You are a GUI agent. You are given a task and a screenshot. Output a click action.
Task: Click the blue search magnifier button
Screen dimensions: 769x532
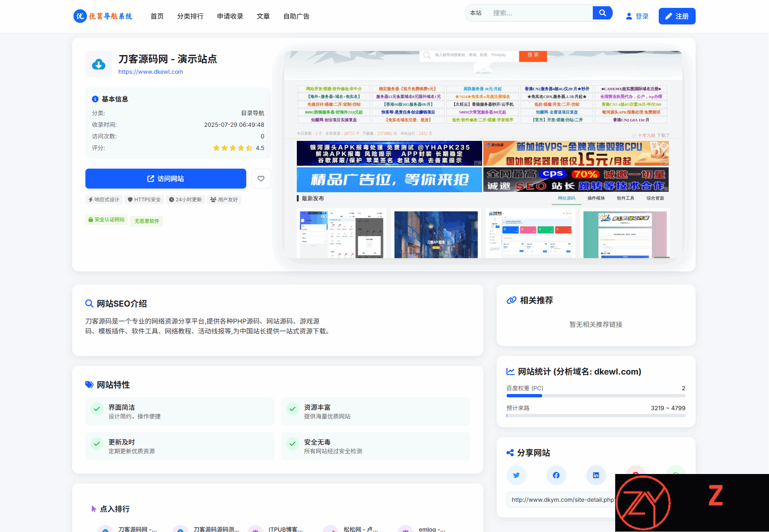pyautogui.click(x=602, y=13)
